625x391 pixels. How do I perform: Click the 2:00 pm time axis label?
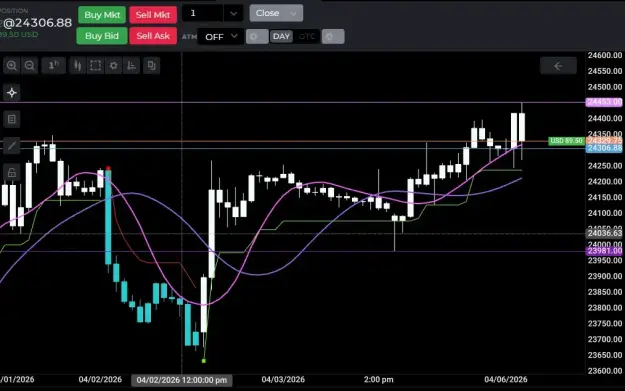[x=379, y=379]
